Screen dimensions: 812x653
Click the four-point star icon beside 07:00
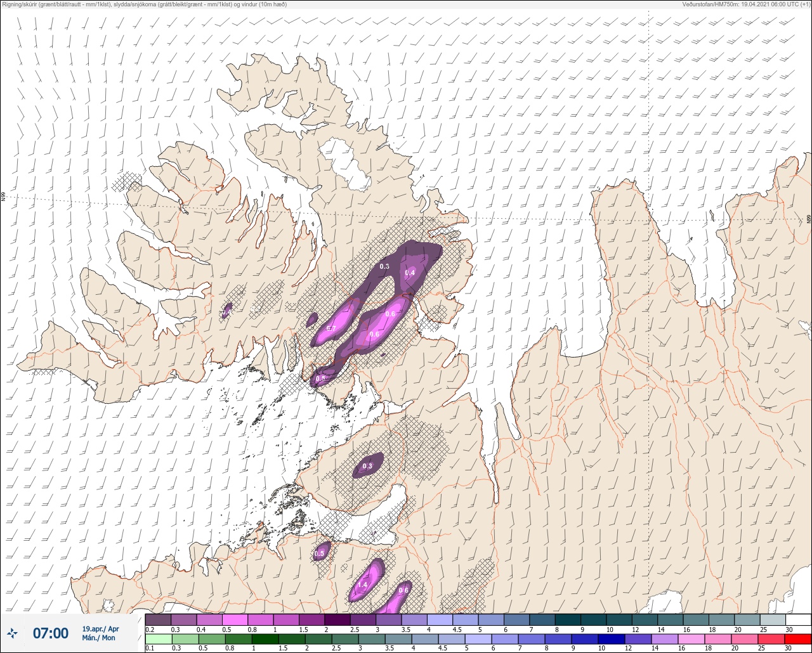coord(12,633)
